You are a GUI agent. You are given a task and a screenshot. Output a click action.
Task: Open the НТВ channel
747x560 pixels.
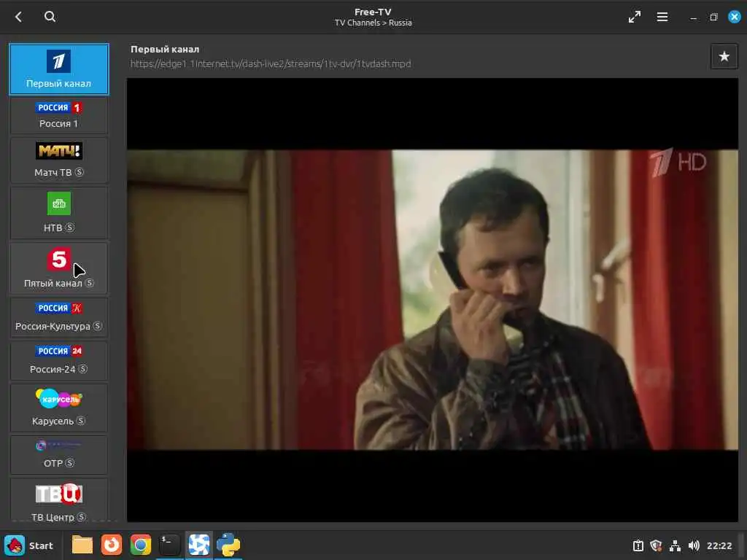[x=59, y=212]
